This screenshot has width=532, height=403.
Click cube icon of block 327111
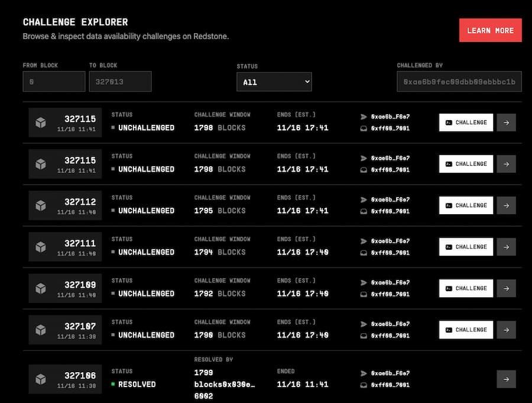coord(41,247)
